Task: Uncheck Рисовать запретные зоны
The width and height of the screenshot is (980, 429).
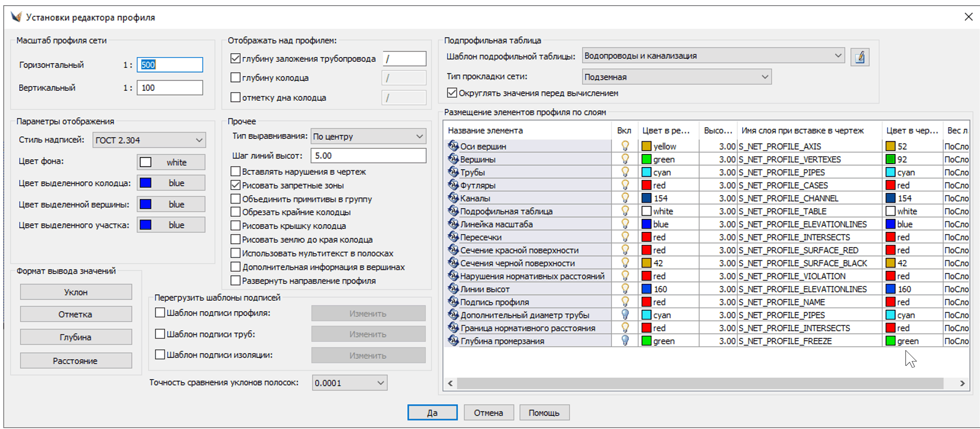Action: [236, 185]
